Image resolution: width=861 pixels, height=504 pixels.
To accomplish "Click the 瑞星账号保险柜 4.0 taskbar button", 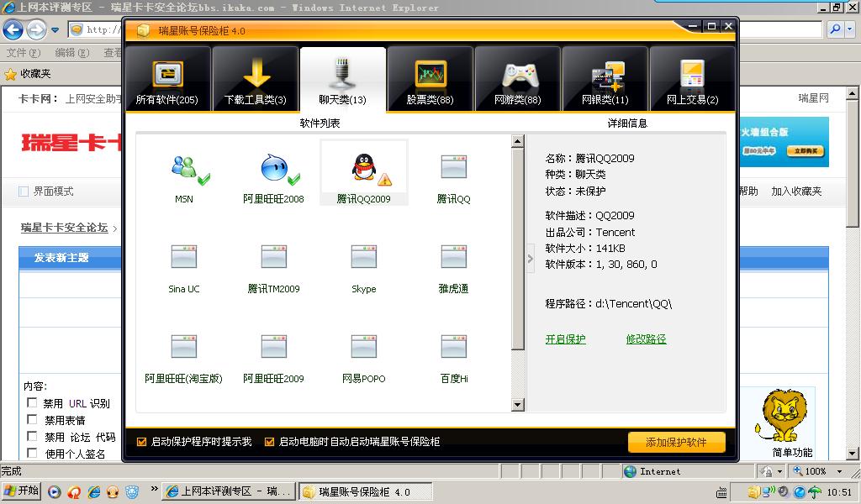I will click(365, 491).
